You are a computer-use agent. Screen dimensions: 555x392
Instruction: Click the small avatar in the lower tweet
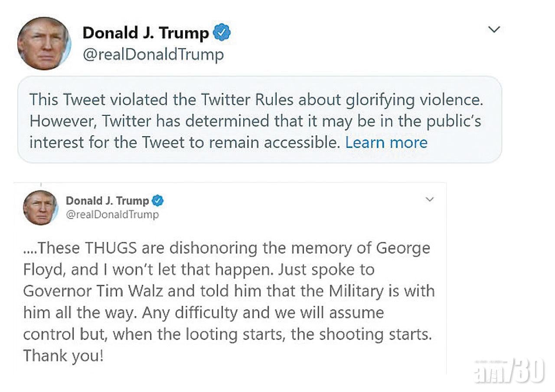(40, 207)
